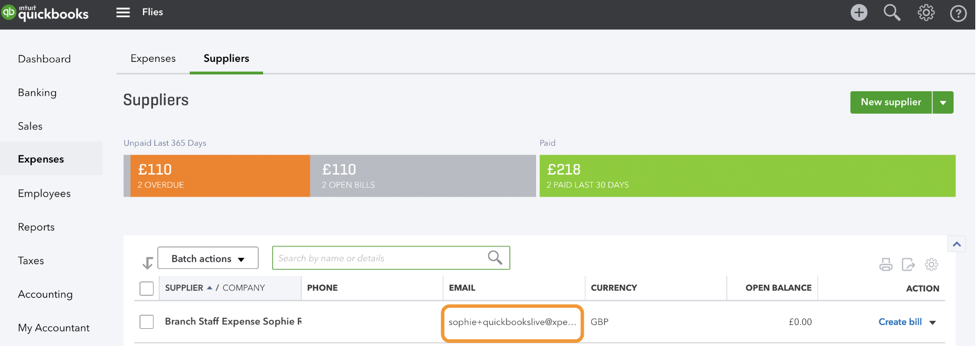Screen dimensions: 980x346
Task: Check the Branch Staff Expense row checkbox
Action: tap(147, 322)
